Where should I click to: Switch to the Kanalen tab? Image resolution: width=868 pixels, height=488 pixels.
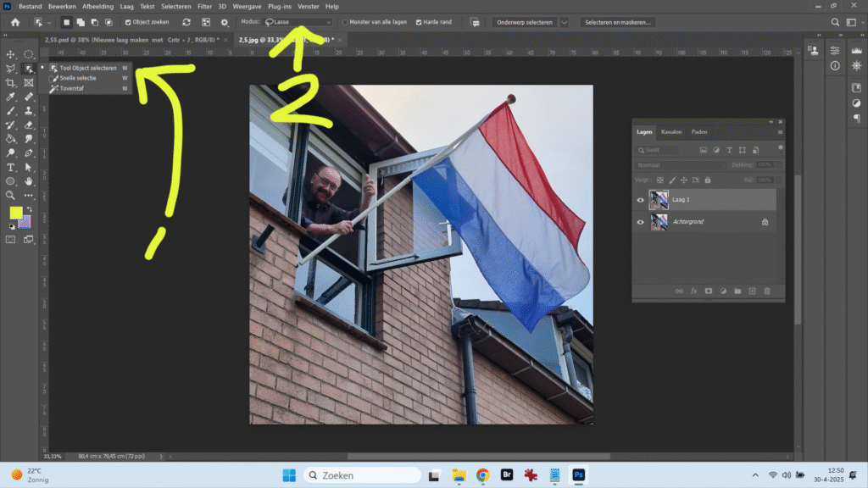coord(670,132)
